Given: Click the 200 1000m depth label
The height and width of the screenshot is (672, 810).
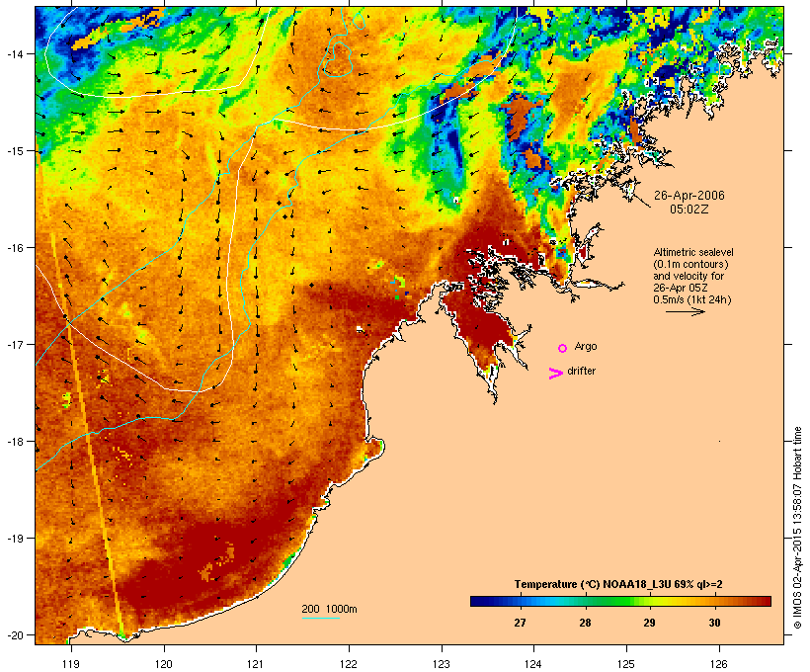Looking at the screenshot, I should click(329, 609).
